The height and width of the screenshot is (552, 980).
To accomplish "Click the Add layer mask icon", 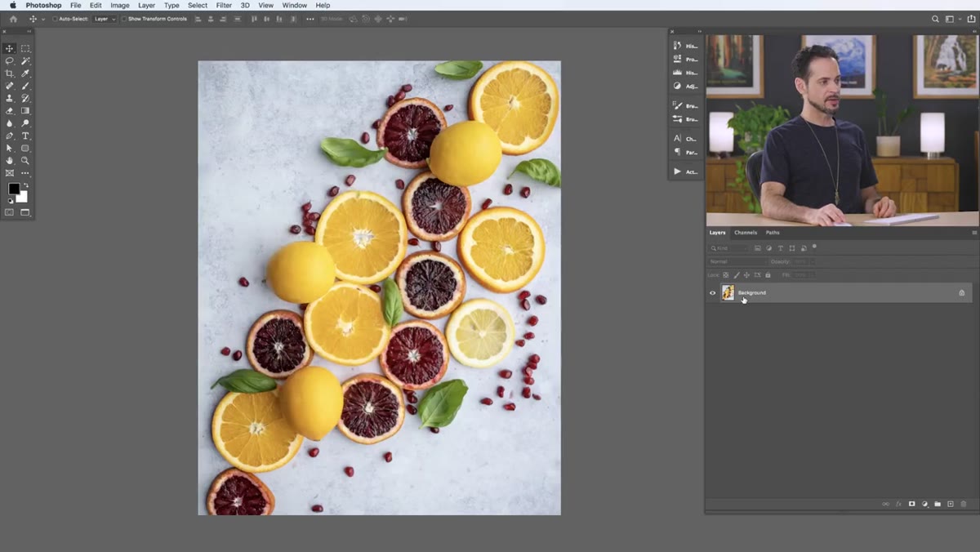I will click(x=912, y=504).
